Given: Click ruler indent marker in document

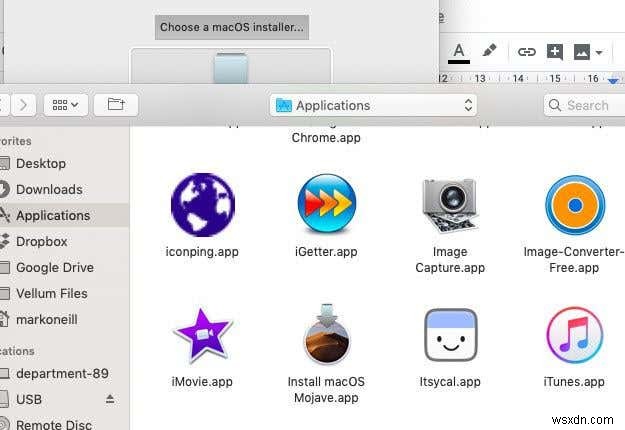Looking at the screenshot, I should click(x=613, y=81).
